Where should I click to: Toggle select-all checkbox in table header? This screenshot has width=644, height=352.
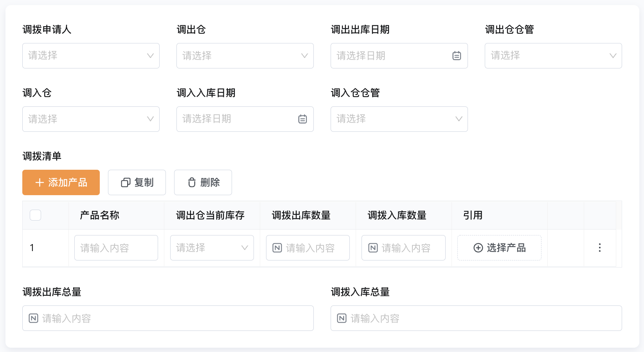pyautogui.click(x=36, y=215)
